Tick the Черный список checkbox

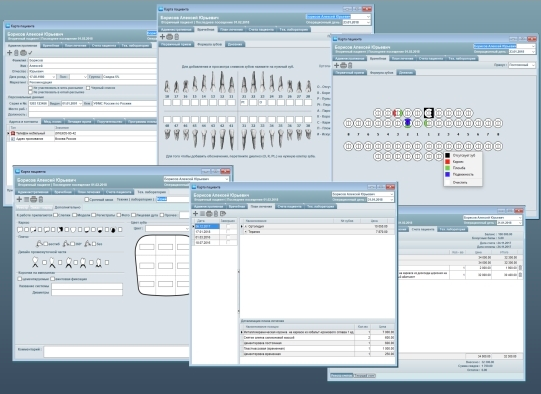(88, 88)
